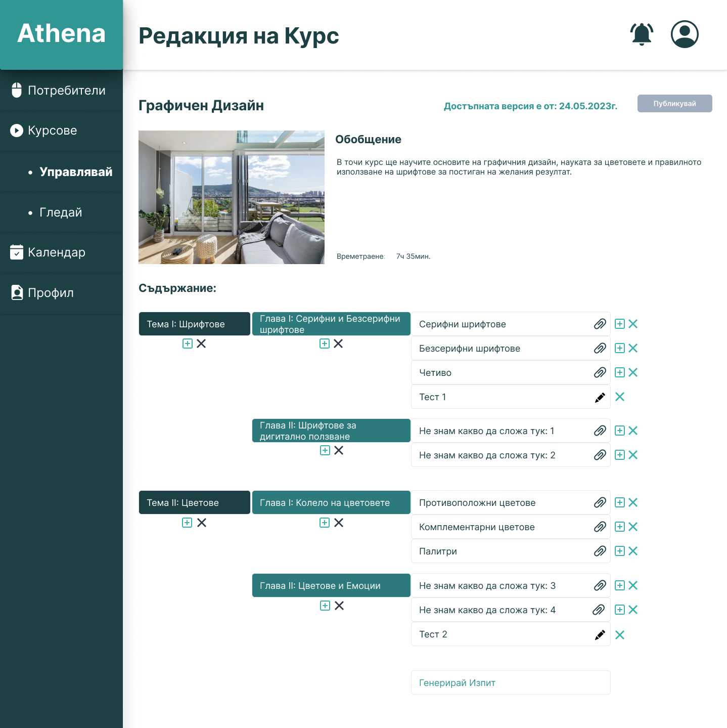Open Гледай from the sidebar
The width and height of the screenshot is (727, 728).
(x=61, y=212)
